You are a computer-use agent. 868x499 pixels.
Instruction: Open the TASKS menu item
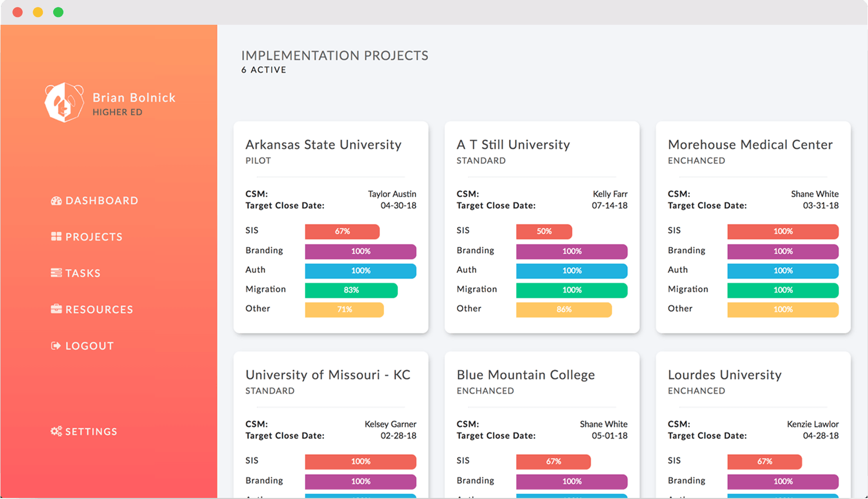click(x=76, y=273)
